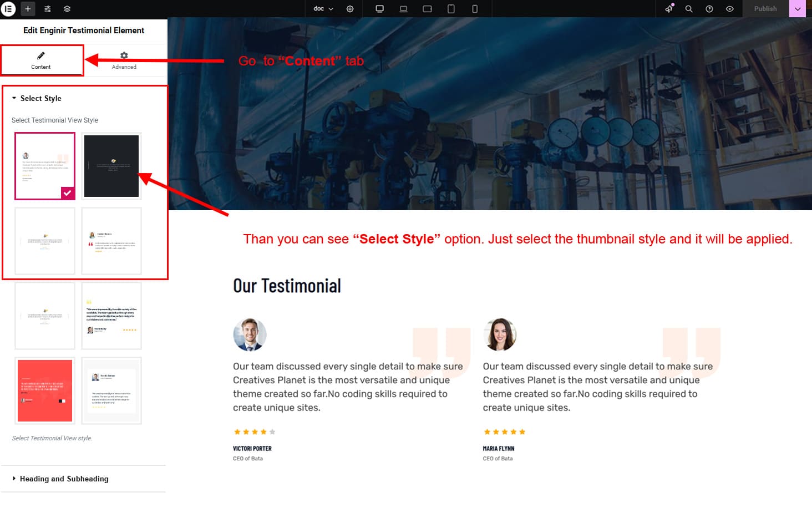Switch to laptop preview mode
The height and width of the screenshot is (523, 812).
click(404, 9)
